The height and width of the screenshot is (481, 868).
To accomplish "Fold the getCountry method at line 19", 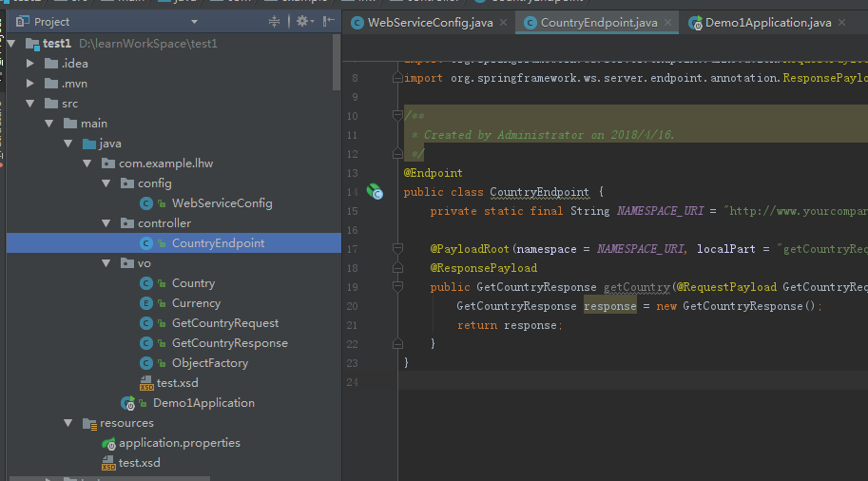I will [x=398, y=287].
